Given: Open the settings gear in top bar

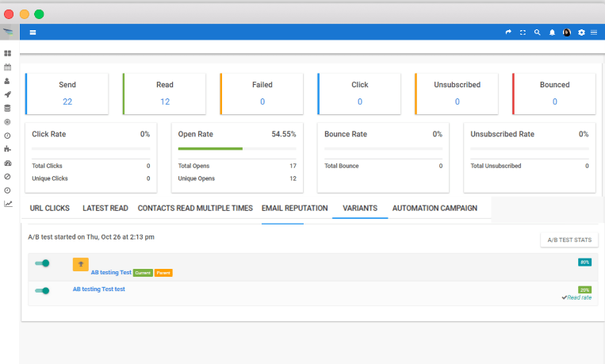Looking at the screenshot, I should 581,33.
